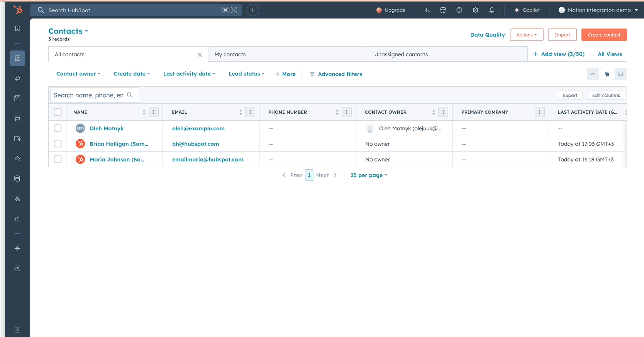Click the Import button
The image size is (644, 337).
coord(562,35)
